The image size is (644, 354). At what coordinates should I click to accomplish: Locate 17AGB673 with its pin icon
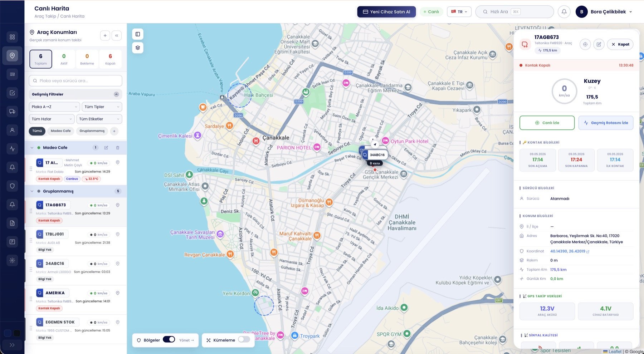(118, 205)
